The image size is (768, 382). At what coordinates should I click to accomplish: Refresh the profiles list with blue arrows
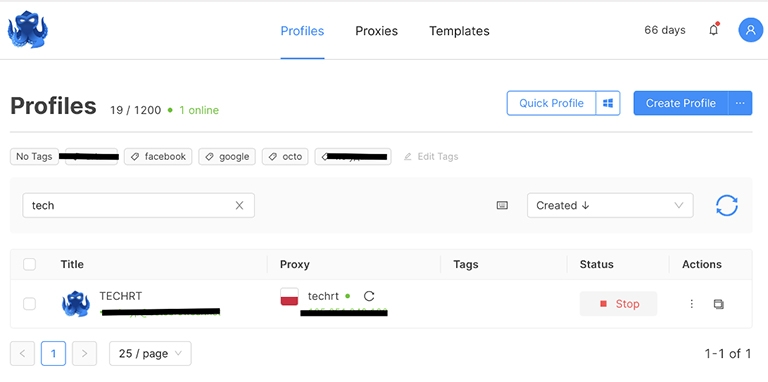[726, 205]
